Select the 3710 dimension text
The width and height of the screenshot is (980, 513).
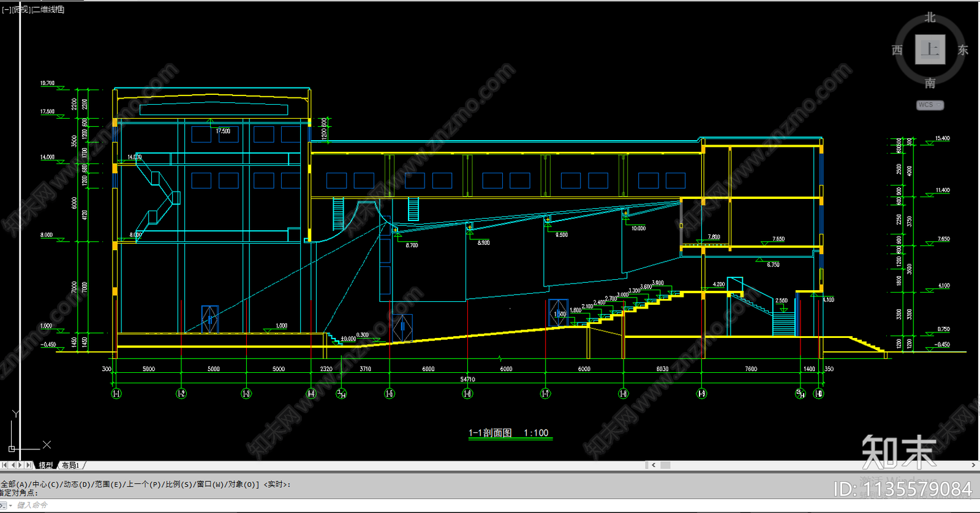[x=365, y=369]
